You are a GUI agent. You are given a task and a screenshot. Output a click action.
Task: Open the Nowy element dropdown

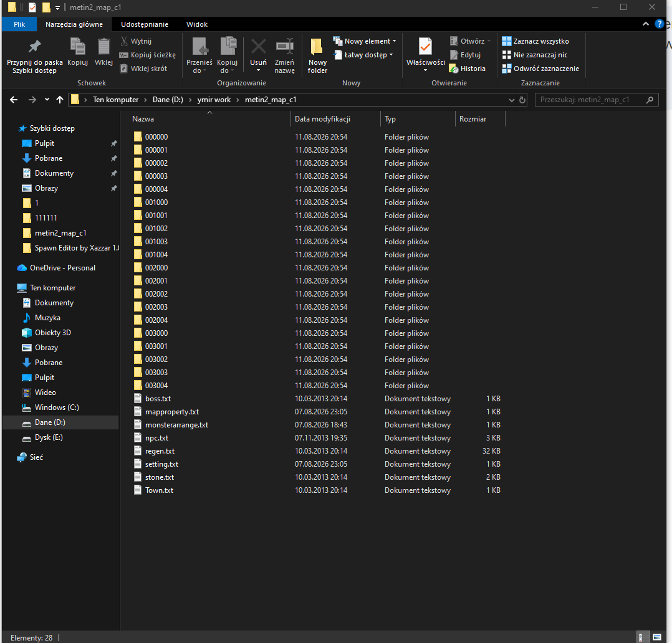[365, 41]
